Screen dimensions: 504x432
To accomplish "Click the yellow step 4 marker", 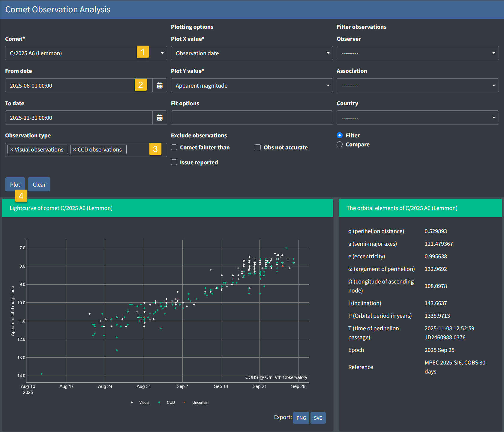I will (21, 196).
